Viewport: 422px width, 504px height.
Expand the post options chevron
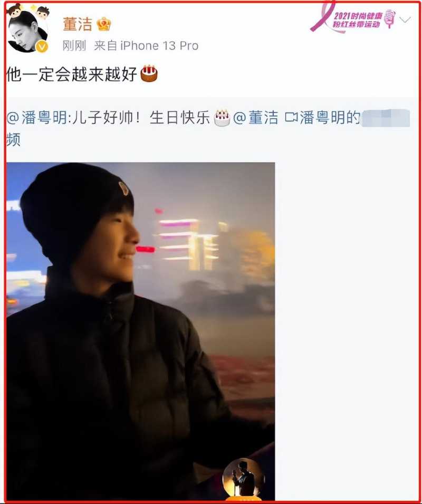405,20
